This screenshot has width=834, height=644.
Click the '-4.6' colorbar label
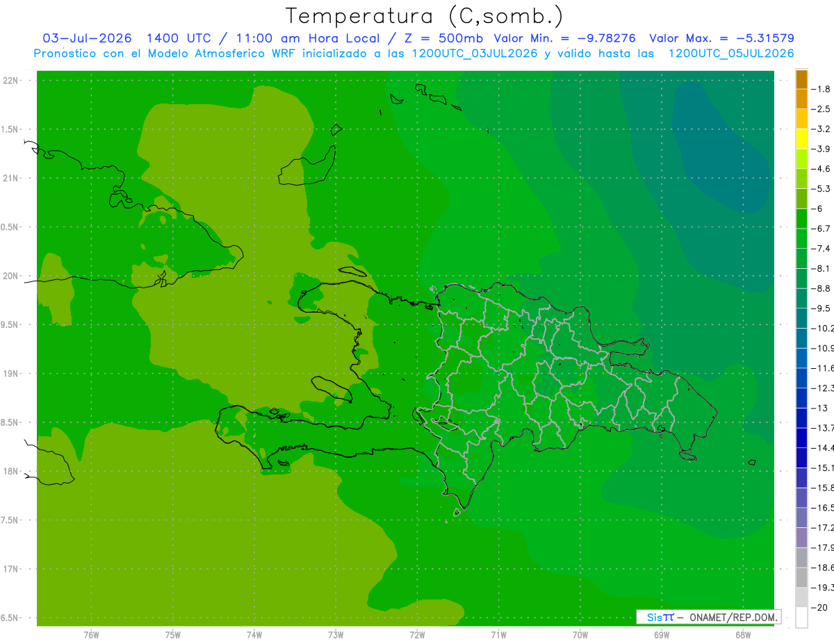point(821,169)
